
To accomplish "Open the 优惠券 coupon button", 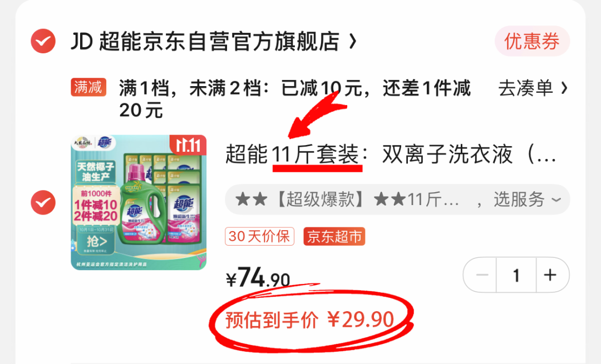I will tap(532, 41).
